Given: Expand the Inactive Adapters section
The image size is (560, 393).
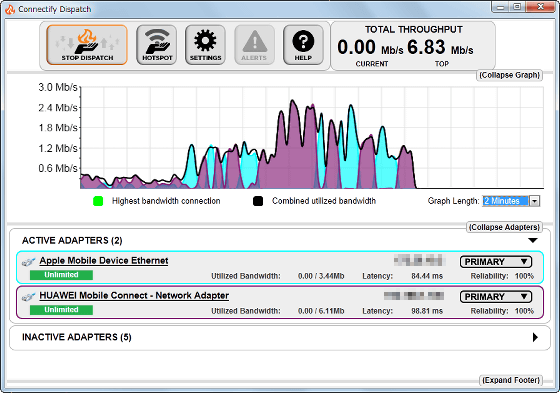Looking at the screenshot, I should (x=535, y=337).
